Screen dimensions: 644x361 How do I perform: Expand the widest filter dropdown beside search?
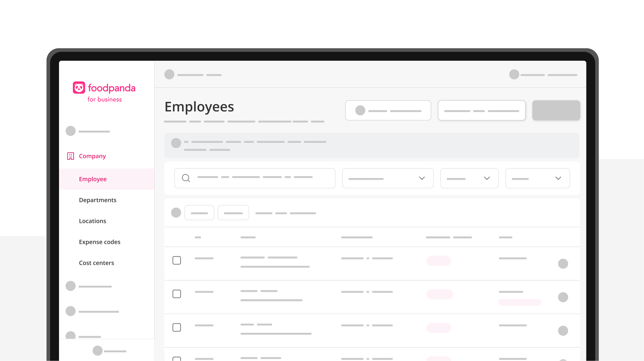click(x=388, y=178)
